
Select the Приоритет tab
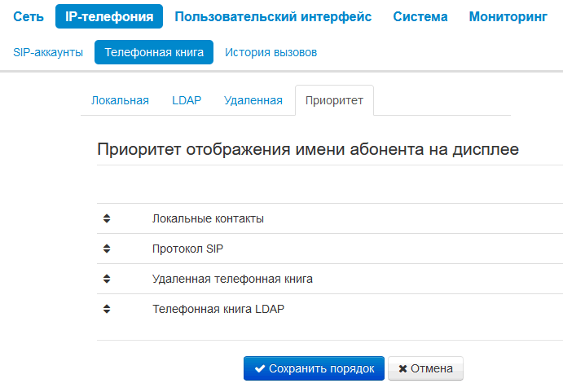[x=334, y=101]
